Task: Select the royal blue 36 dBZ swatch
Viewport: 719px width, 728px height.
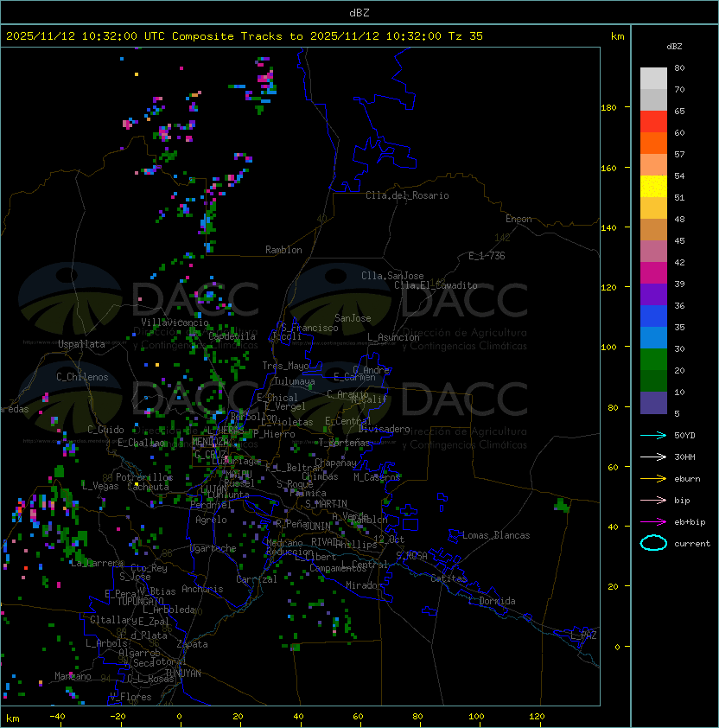Action: [653, 316]
